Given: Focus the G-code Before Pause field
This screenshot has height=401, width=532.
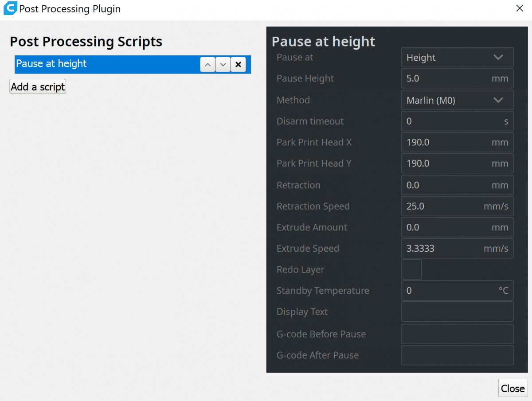Looking at the screenshot, I should click(x=457, y=334).
